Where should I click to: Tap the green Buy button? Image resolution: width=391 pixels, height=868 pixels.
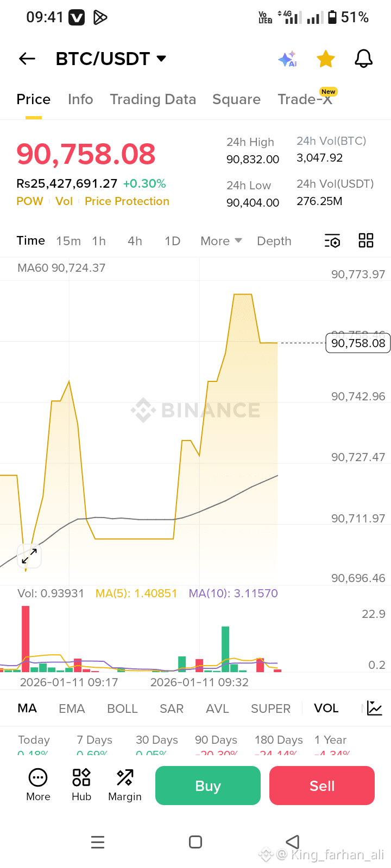pyautogui.click(x=208, y=786)
